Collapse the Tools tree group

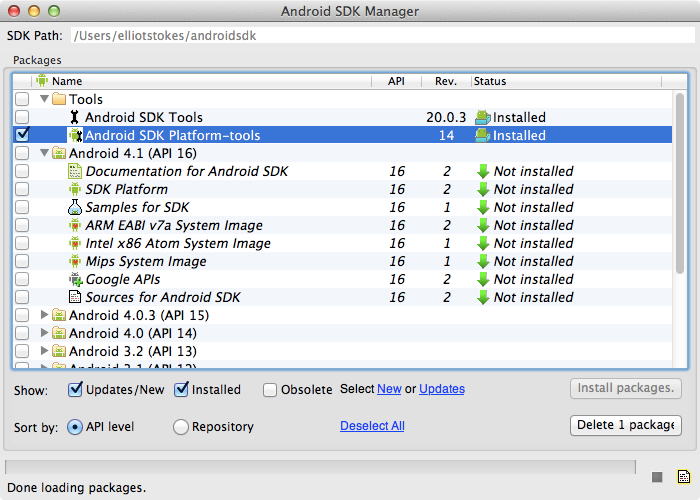click(44, 99)
